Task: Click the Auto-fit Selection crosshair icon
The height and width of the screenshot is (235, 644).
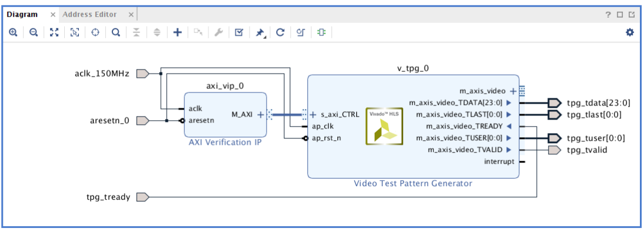Action: (95, 32)
